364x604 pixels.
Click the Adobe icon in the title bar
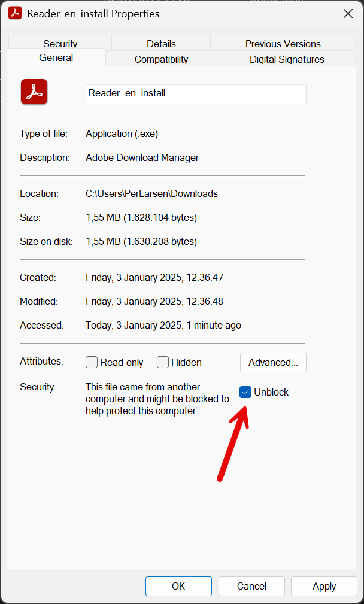click(15, 13)
